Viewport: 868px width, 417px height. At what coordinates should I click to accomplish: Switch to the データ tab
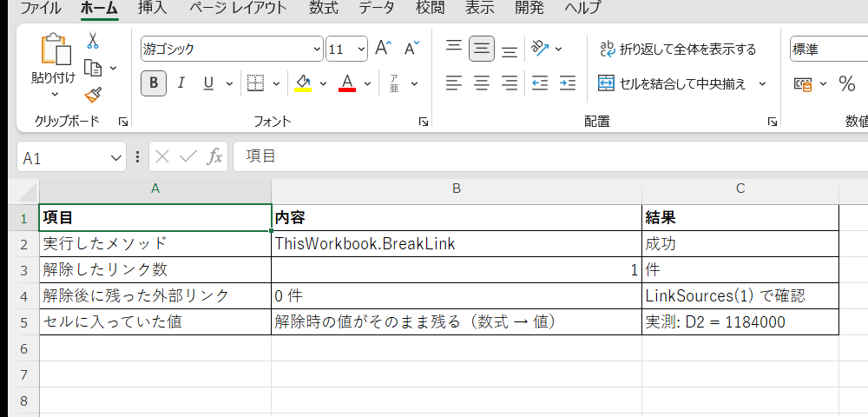tap(377, 8)
